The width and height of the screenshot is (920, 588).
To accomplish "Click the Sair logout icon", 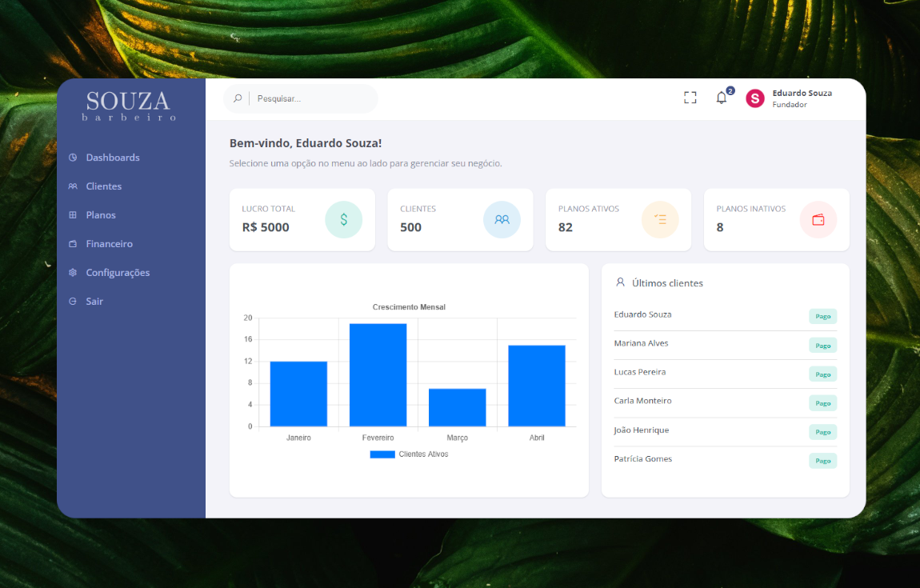I will click(x=73, y=301).
